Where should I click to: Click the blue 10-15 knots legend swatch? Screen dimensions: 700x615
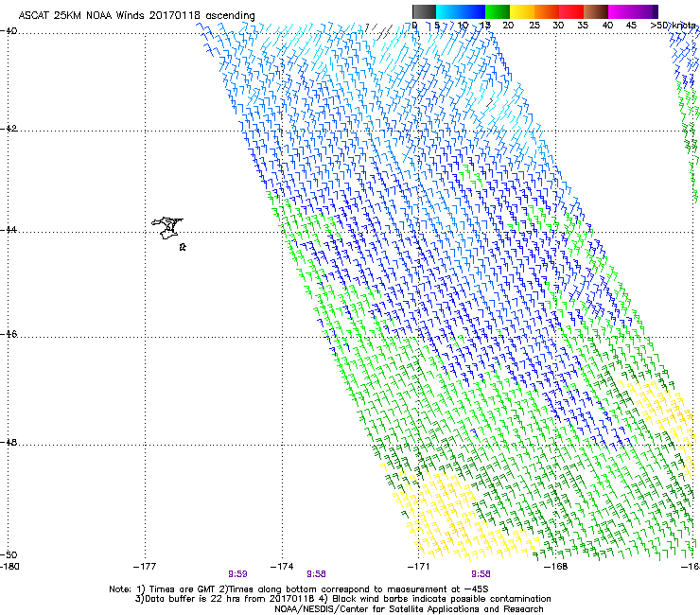pyautogui.click(x=473, y=11)
